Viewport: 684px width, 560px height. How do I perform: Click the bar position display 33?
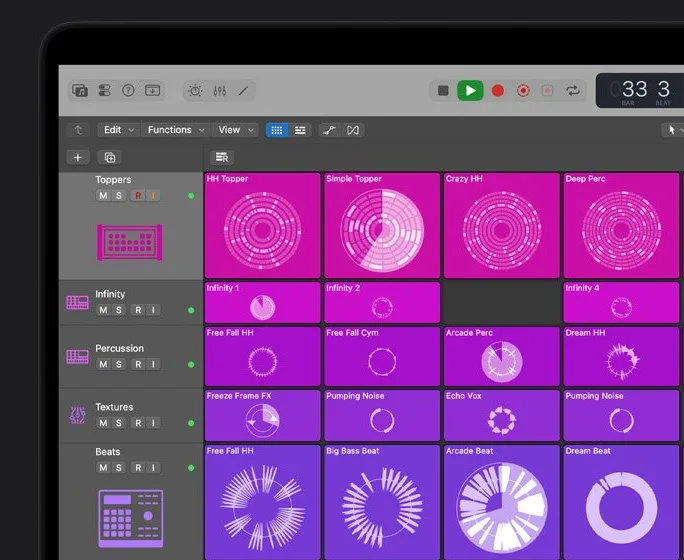(634, 89)
